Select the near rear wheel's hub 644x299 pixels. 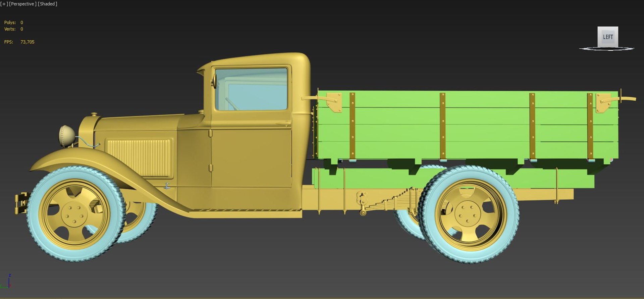468,213
